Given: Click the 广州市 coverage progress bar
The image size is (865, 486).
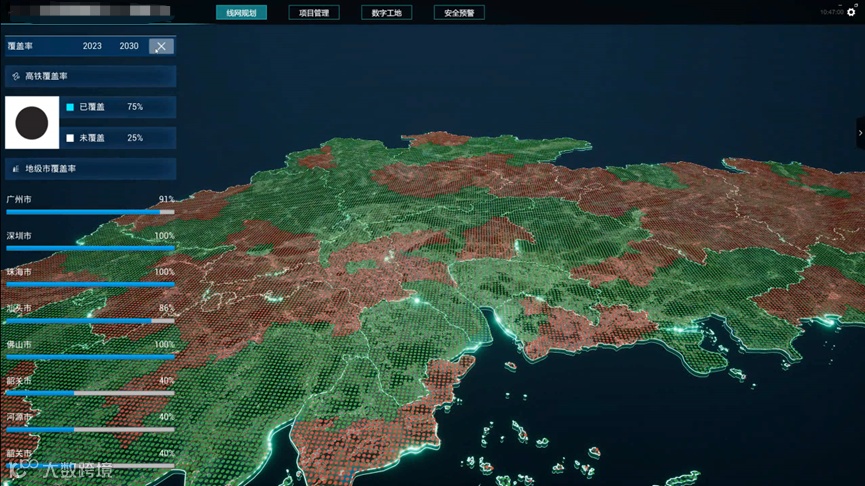Looking at the screenshot, I should 90,212.
